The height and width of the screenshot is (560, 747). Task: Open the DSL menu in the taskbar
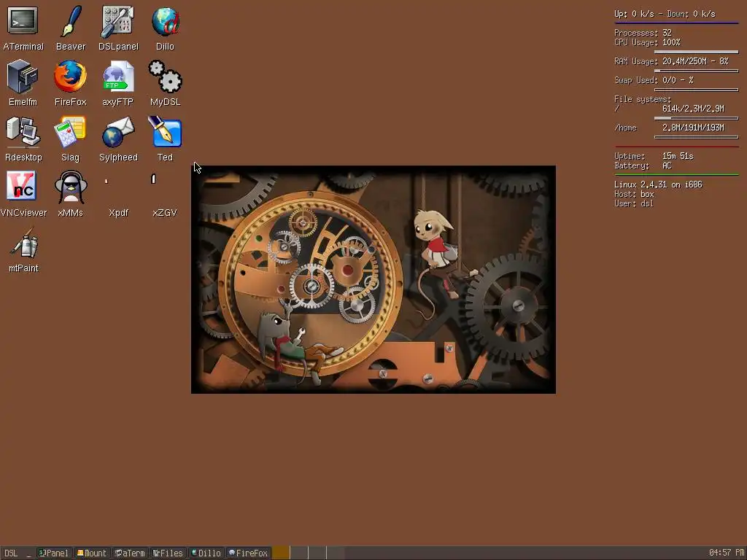[x=11, y=553]
